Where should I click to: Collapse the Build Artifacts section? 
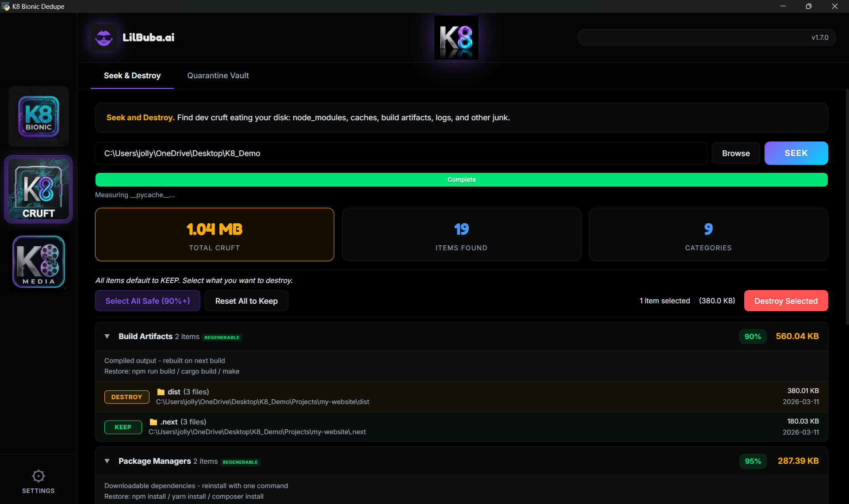pos(107,336)
